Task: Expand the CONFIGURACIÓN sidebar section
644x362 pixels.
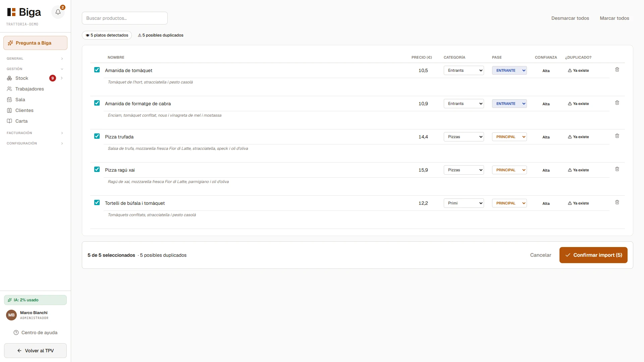Action: [35, 143]
